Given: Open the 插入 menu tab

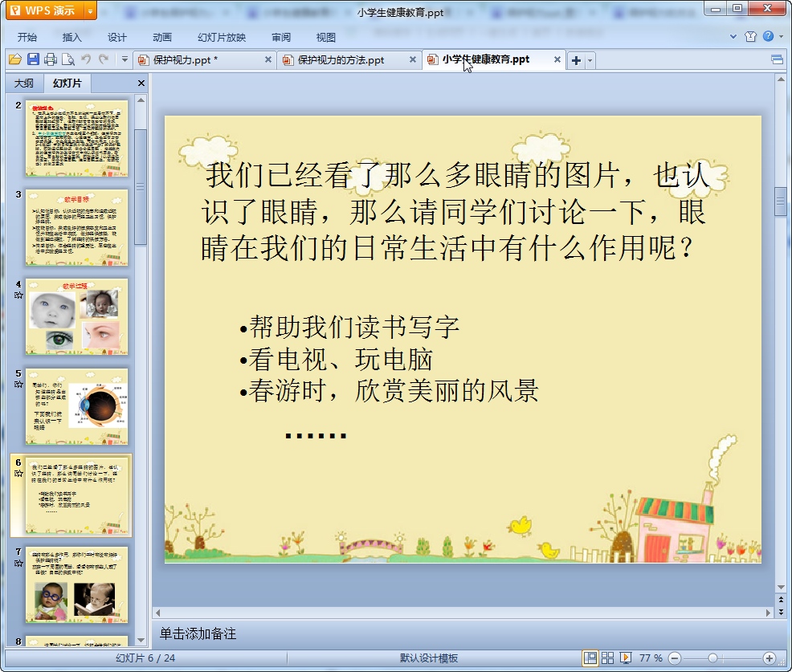Looking at the screenshot, I should (71, 38).
